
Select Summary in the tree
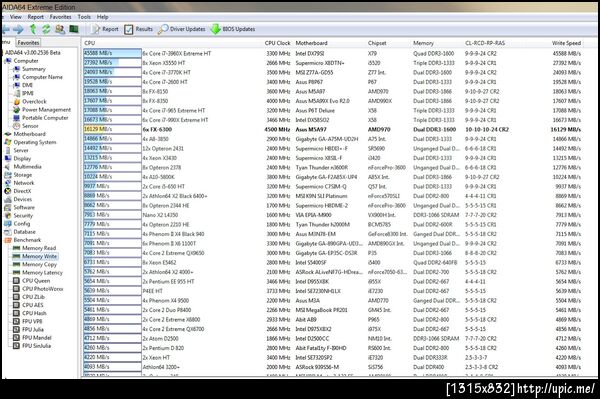click(x=33, y=69)
